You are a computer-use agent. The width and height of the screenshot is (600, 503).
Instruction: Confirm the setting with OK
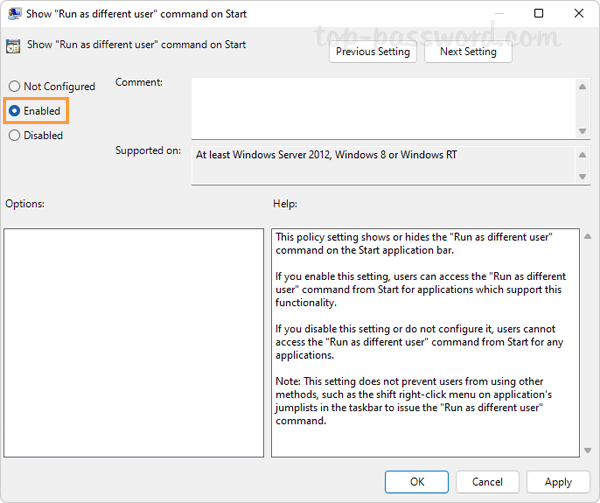point(417,482)
